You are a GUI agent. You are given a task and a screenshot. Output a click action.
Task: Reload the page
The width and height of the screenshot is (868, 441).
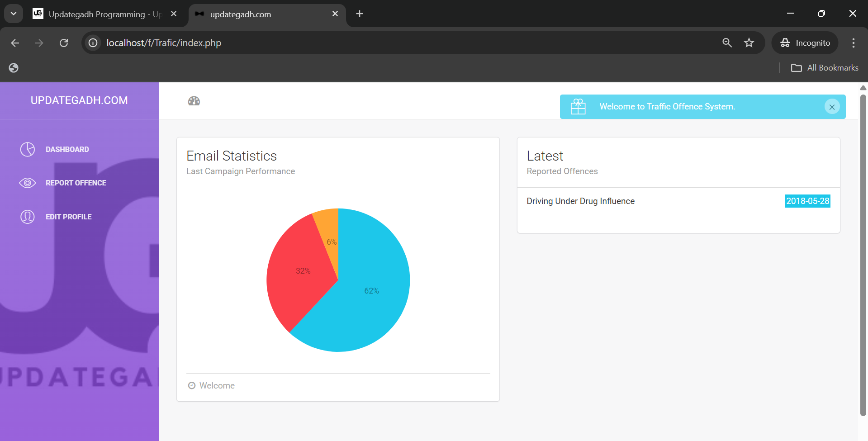tap(64, 43)
